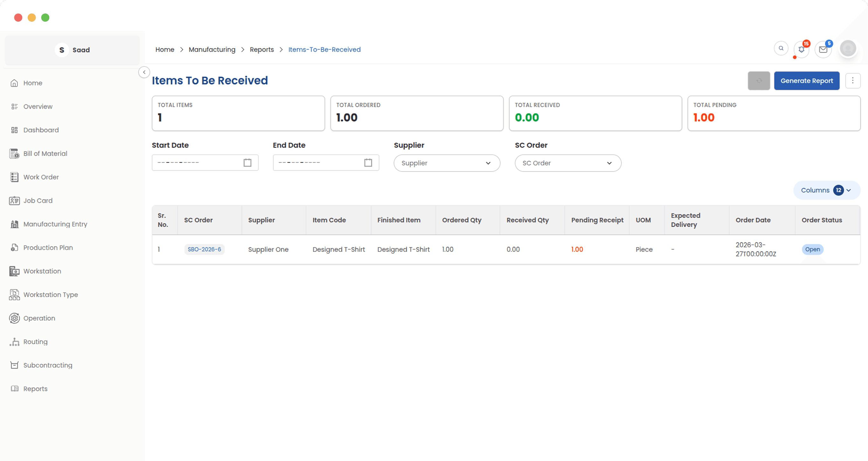
Task: Click the Start Date input field
Action: tap(197, 163)
